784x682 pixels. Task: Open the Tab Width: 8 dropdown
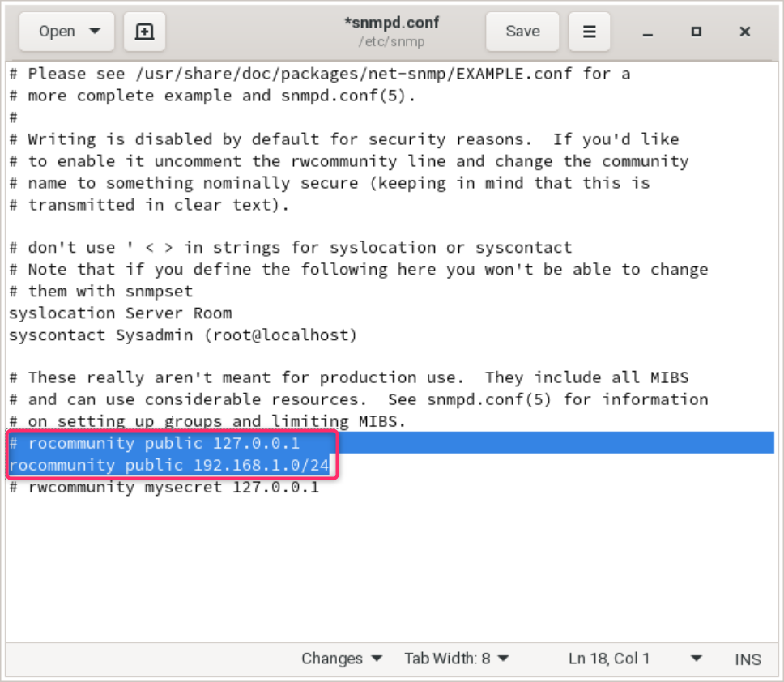[457, 659]
